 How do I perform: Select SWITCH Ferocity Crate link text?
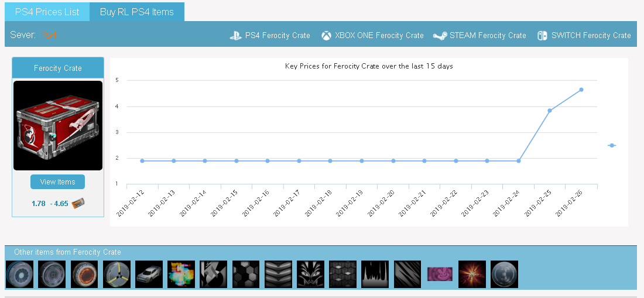tap(591, 36)
